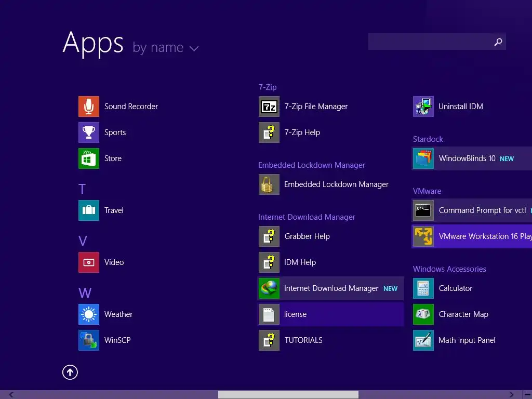Open the IDM Help icon
The width and height of the screenshot is (532, 399).
click(269, 262)
